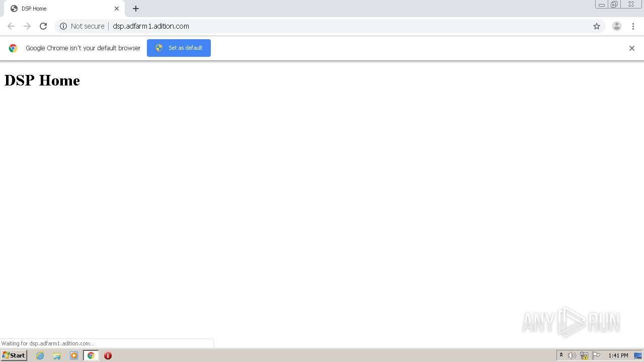
Task: Click the Set as default button
Action: point(179,48)
